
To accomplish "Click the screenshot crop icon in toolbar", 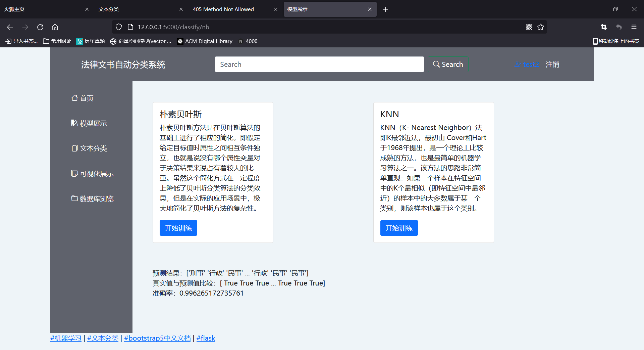I will [604, 27].
